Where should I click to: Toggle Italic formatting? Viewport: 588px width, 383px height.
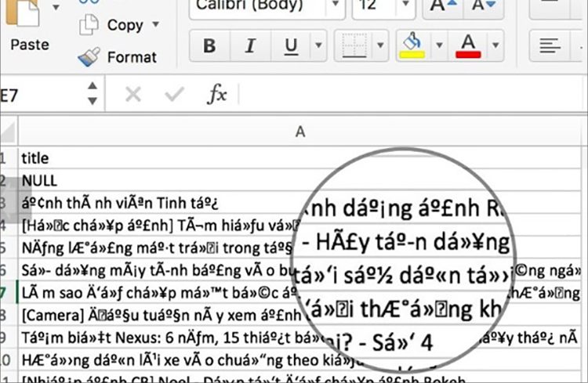pos(250,45)
